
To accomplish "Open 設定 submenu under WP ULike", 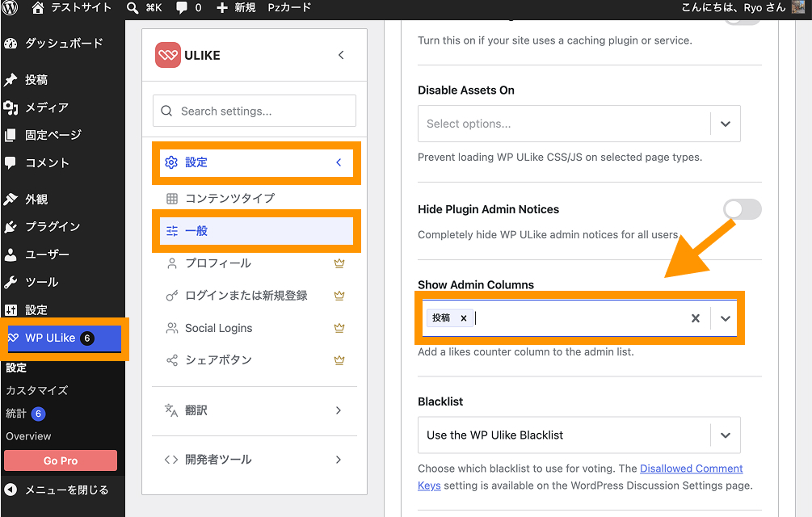I will tap(16, 368).
